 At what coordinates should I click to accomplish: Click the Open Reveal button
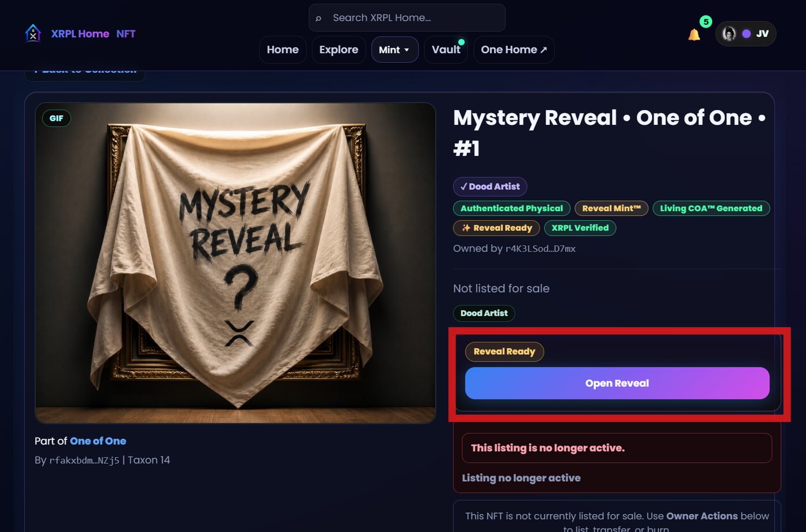(x=617, y=383)
